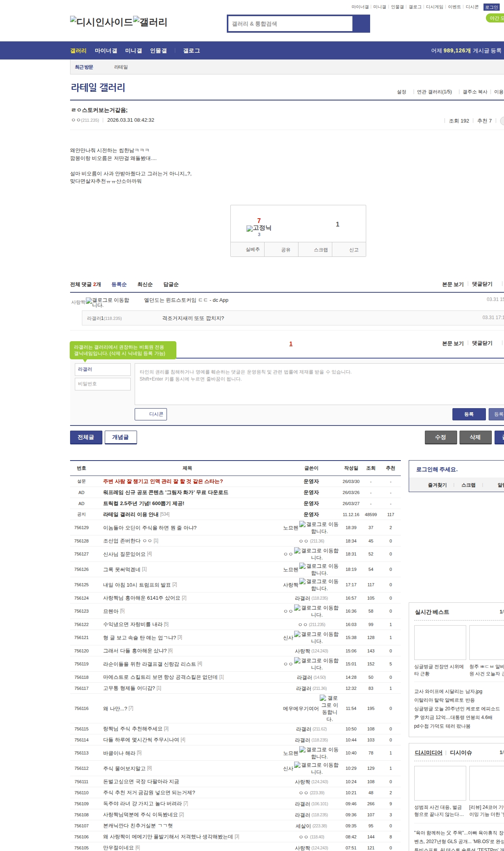The width and height of the screenshot is (504, 851).
Task: Click the 비밀번호 field in comment form
Action: pyautogui.click(x=103, y=384)
